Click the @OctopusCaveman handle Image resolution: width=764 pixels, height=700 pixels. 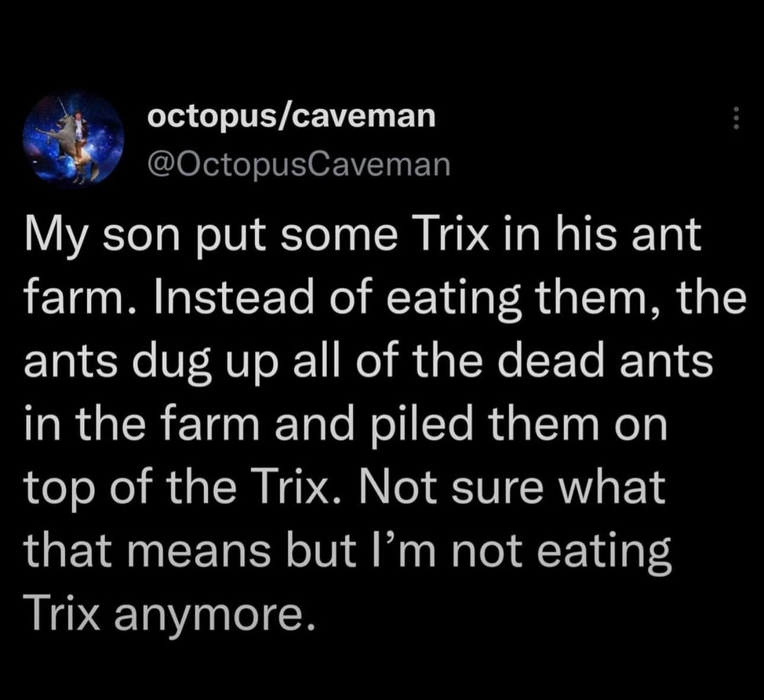point(299,164)
